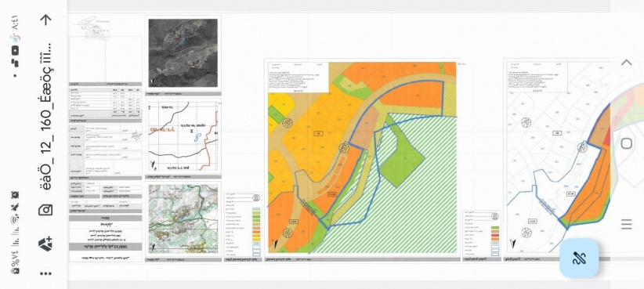The image size is (644, 289).
Task: Tap the TikTok notification icon in status bar
Action: tap(15, 38)
